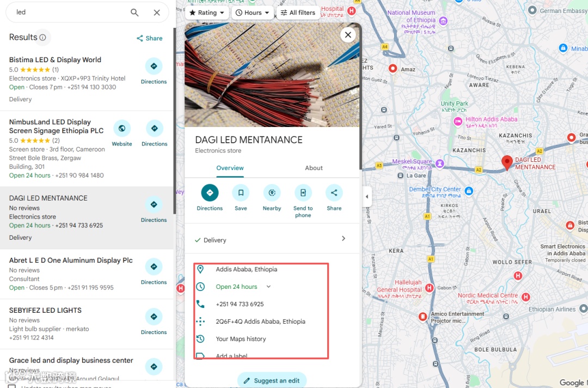Image resolution: width=588 pixels, height=388 pixels.
Task: Click the Directions button in detail panel
Action: coord(210,198)
